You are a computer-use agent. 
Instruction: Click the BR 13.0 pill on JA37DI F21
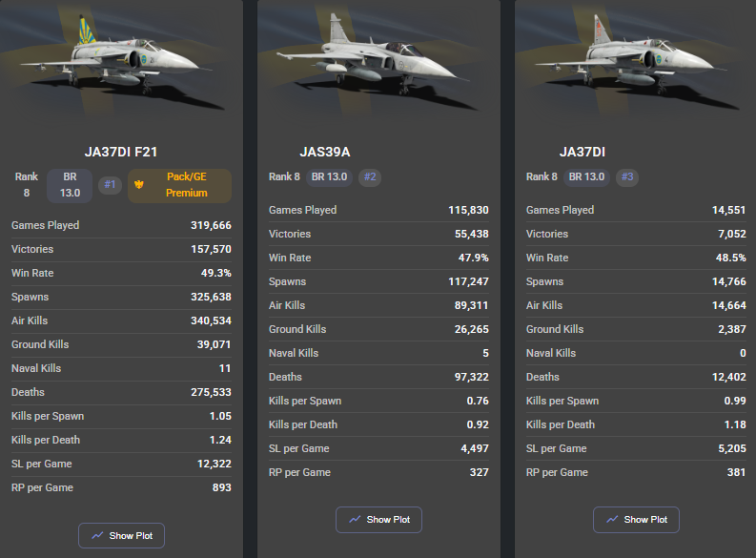point(70,185)
